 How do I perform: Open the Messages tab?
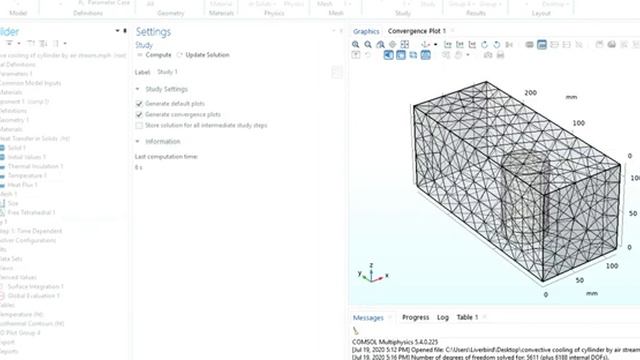368,318
